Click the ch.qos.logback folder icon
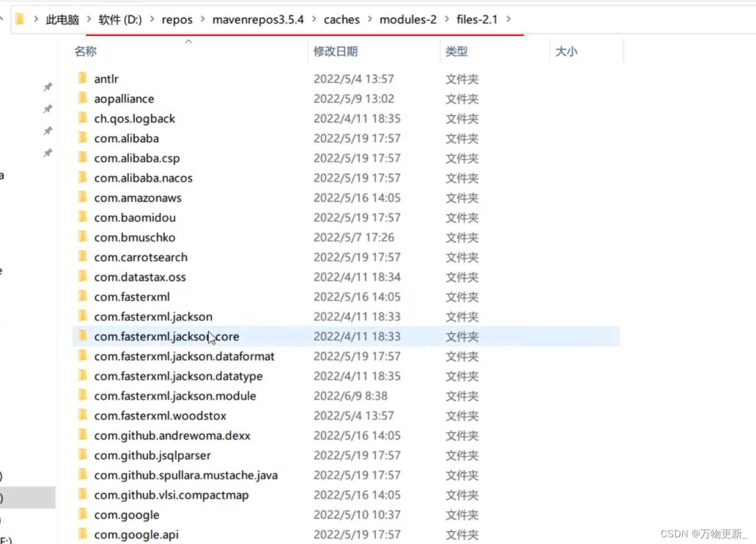 pyautogui.click(x=83, y=118)
